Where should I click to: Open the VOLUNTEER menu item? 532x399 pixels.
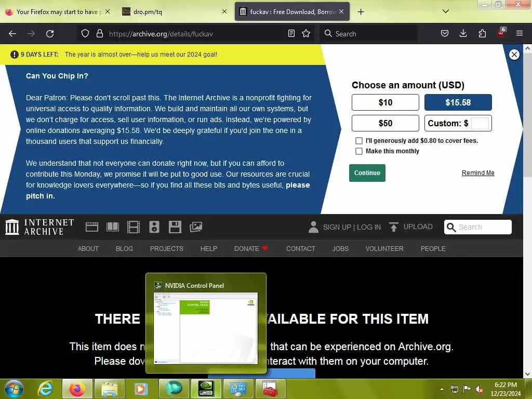[x=384, y=249]
